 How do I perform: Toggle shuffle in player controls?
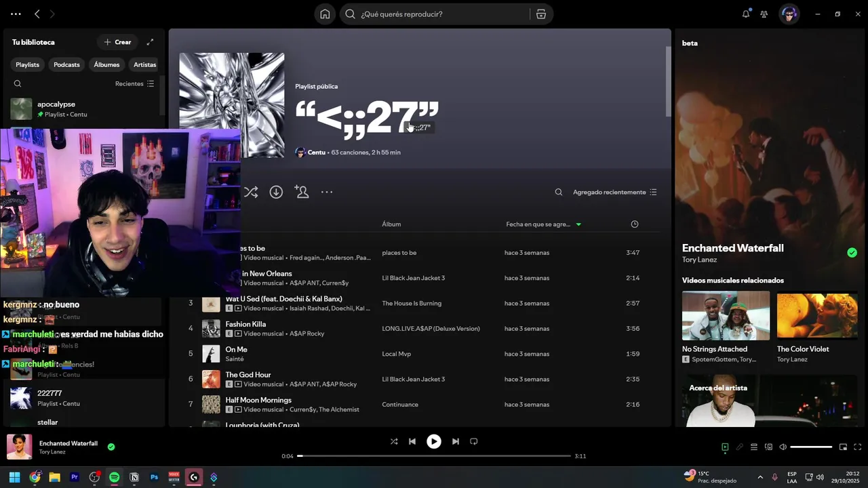pos(394,442)
